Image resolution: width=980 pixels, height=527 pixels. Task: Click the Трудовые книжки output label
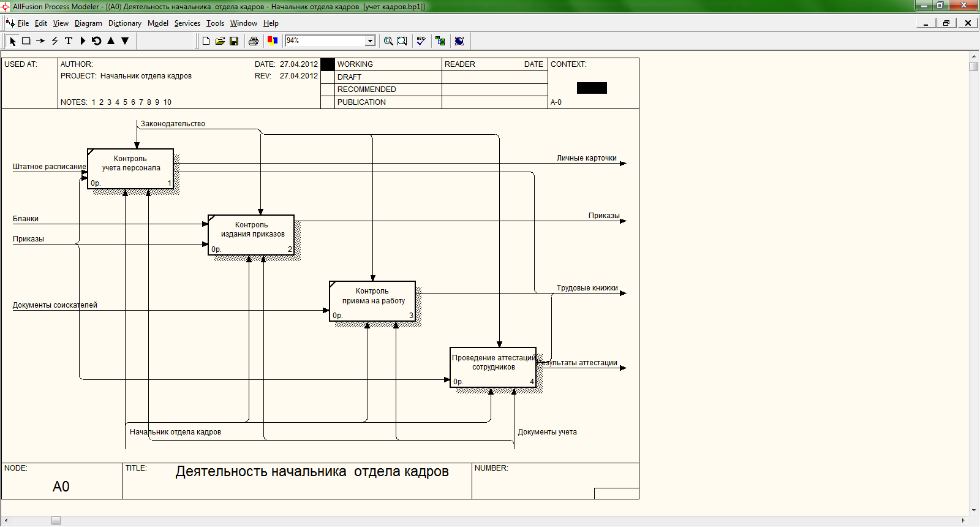[587, 288]
